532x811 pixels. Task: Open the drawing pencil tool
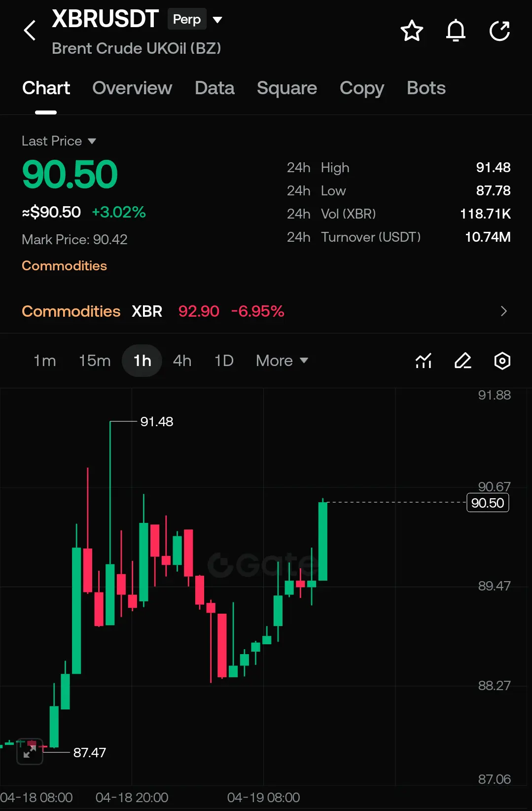(x=463, y=361)
